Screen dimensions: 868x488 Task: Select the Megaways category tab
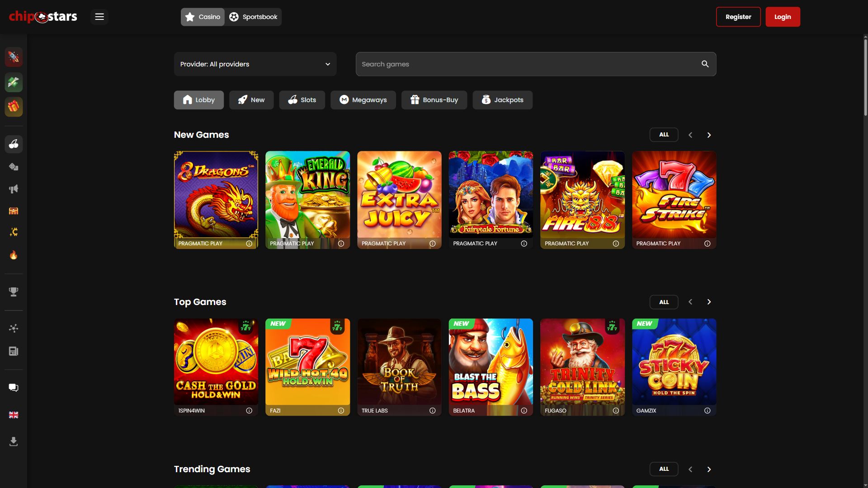[x=363, y=100]
